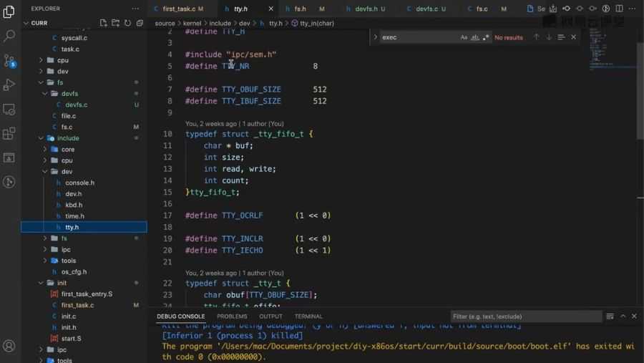Click New File icon in explorer header

pos(103,23)
